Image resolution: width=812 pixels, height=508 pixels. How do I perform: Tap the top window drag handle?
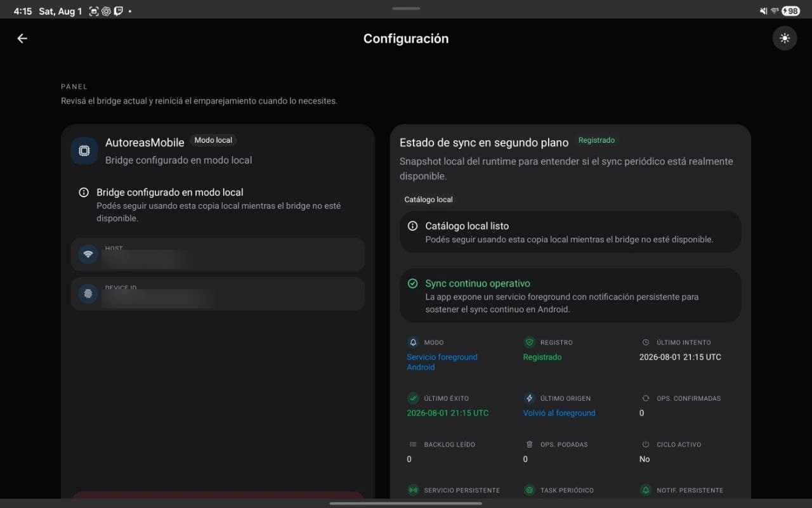406,8
